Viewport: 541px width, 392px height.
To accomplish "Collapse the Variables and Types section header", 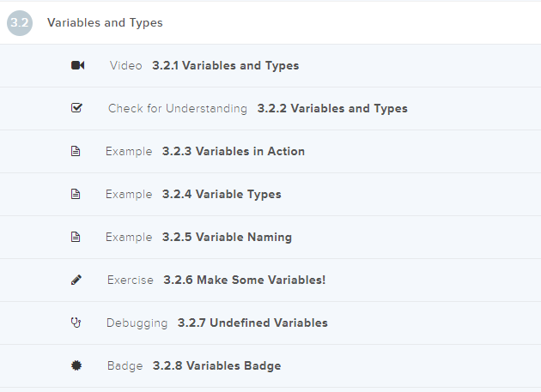I will tap(105, 22).
